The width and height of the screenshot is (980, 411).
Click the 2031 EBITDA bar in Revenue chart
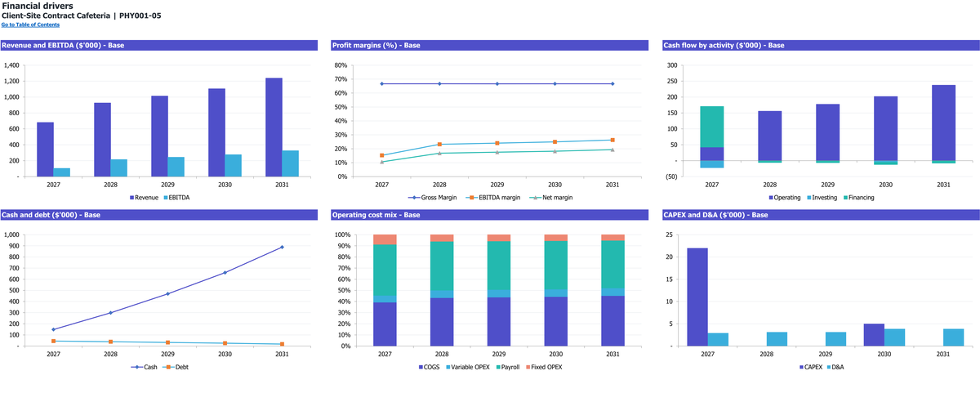point(291,163)
